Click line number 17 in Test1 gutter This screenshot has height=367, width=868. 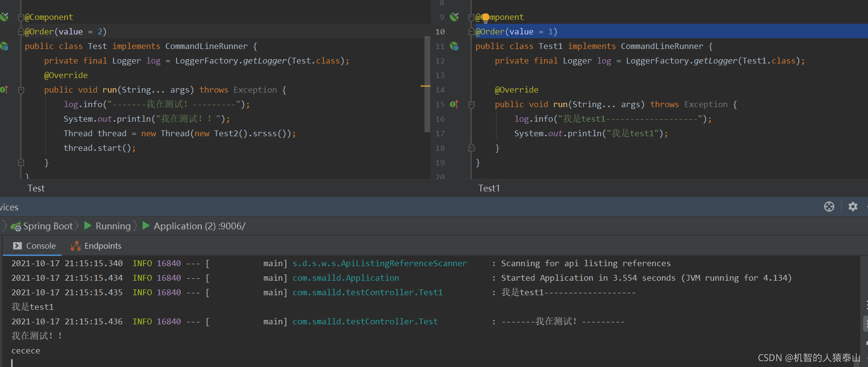coord(440,133)
